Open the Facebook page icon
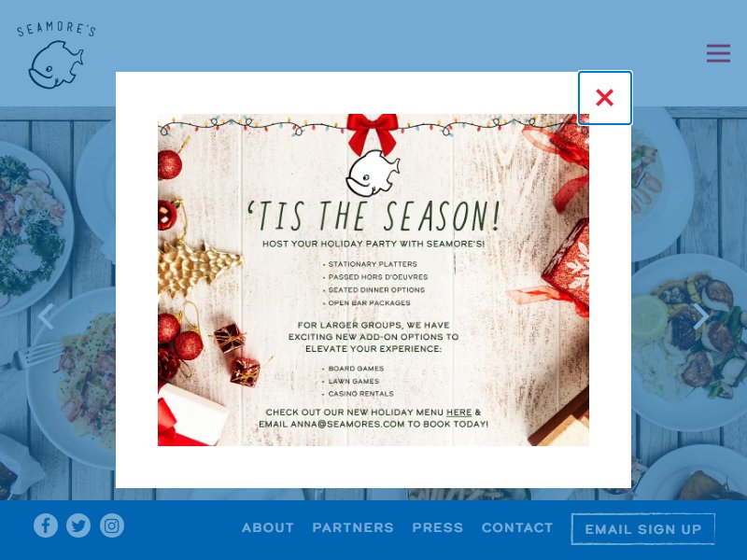Screen dimensions: 747x560 point(46,525)
